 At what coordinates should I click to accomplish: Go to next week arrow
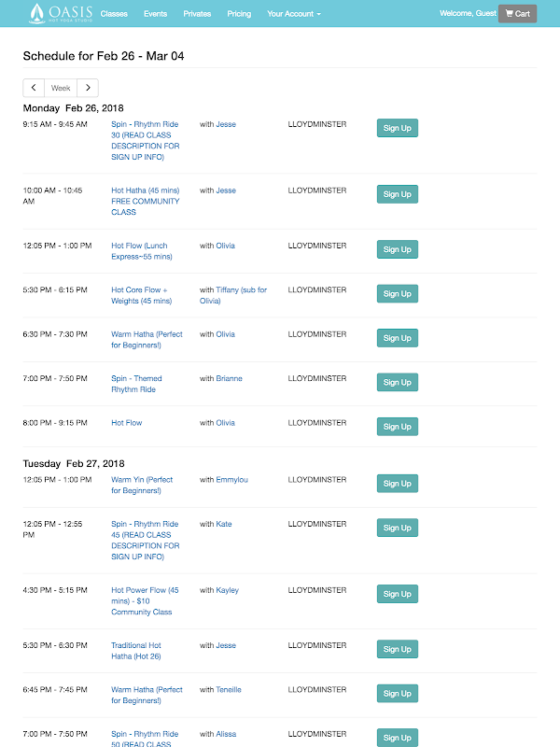coord(87,88)
